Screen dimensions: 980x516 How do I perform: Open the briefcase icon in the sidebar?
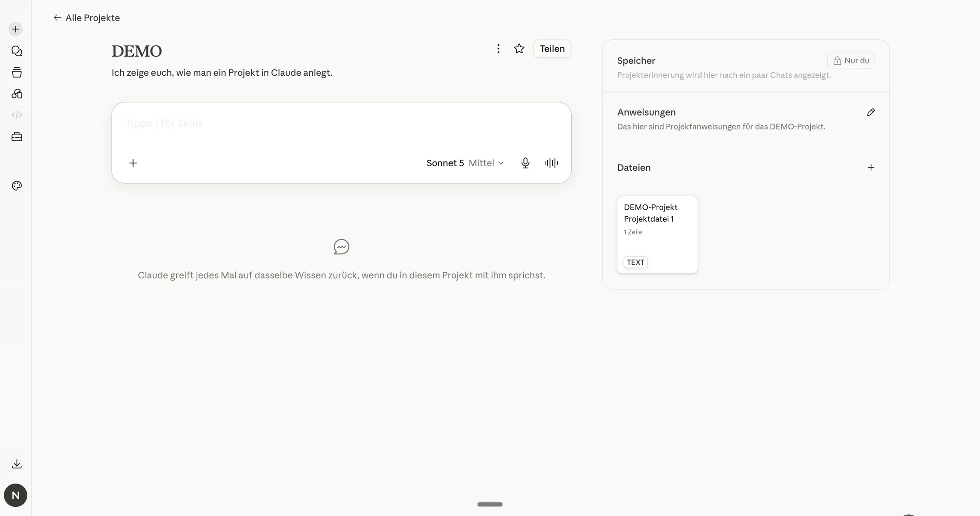(x=17, y=137)
